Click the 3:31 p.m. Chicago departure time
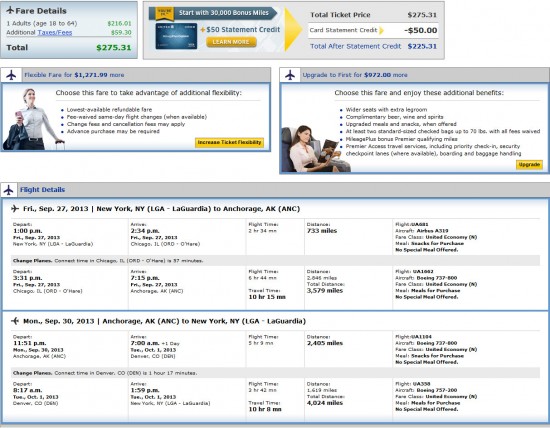 pos(28,278)
